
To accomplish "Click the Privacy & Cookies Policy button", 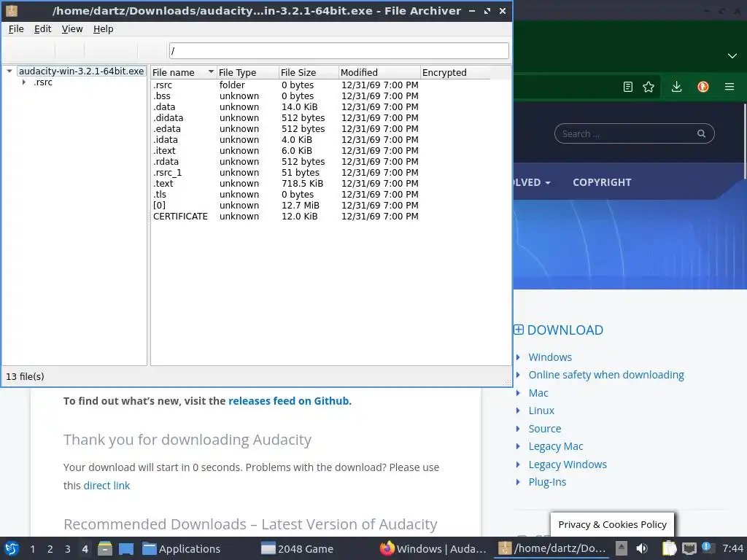I will coord(612,524).
